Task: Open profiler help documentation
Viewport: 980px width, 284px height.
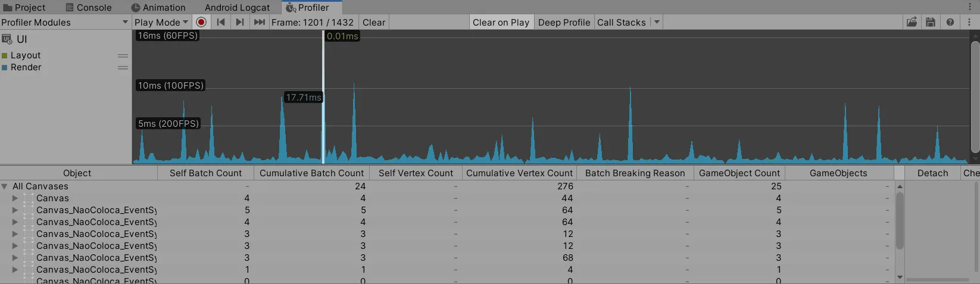Action: [x=950, y=22]
